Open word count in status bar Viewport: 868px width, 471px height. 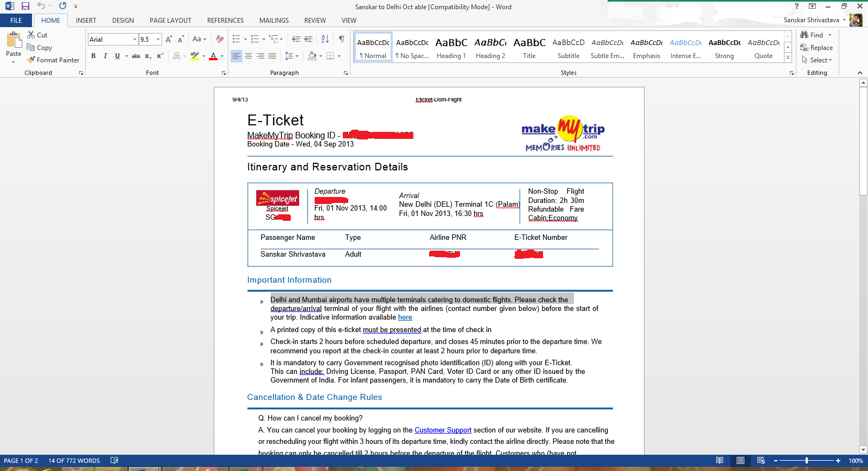pyautogui.click(x=74, y=461)
